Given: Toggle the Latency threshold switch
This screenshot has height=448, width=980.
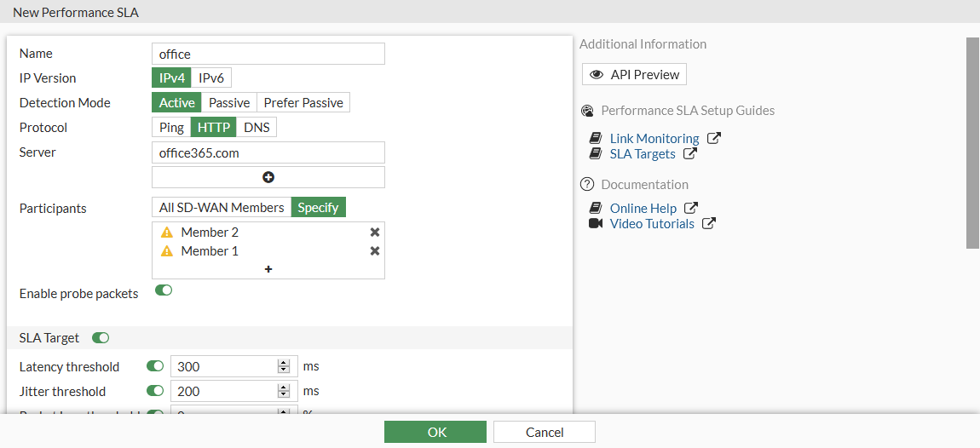Looking at the screenshot, I should tap(155, 366).
